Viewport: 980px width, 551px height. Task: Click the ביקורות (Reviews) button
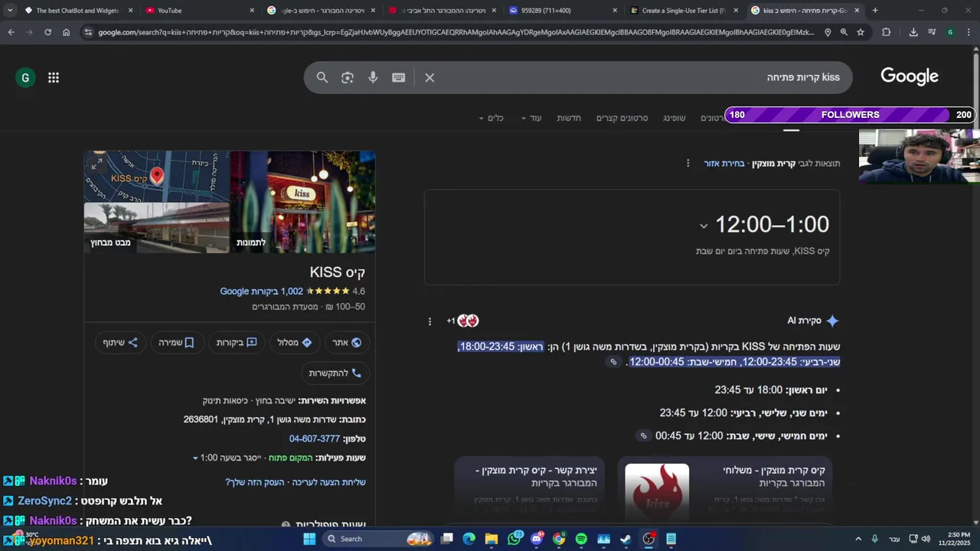pos(236,343)
